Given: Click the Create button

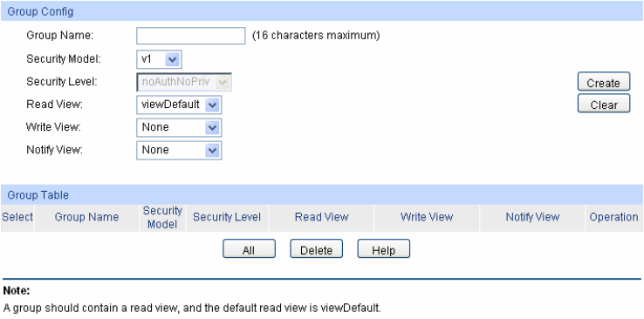Looking at the screenshot, I should tap(603, 82).
